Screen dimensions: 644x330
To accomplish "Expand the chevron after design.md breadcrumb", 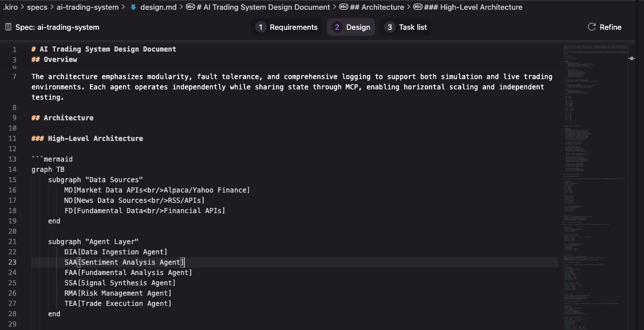I will [181, 7].
